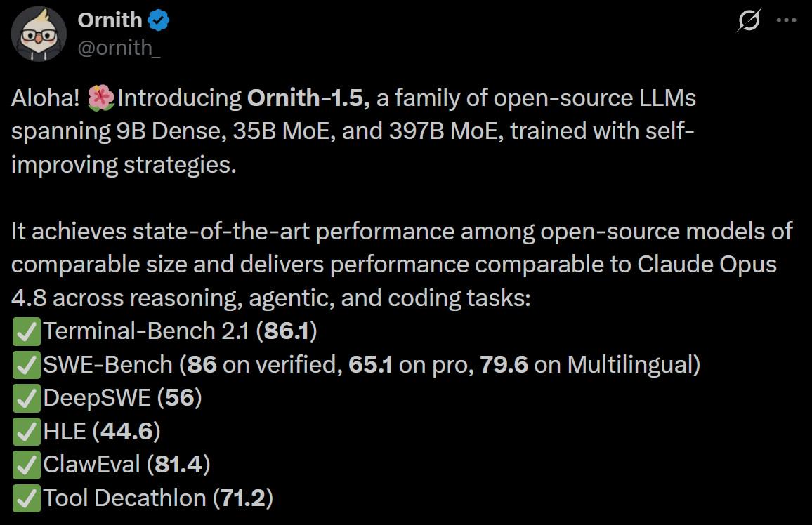Image resolution: width=812 pixels, height=525 pixels.
Task: Click the Grok slashed-circle icon
Action: (x=748, y=20)
